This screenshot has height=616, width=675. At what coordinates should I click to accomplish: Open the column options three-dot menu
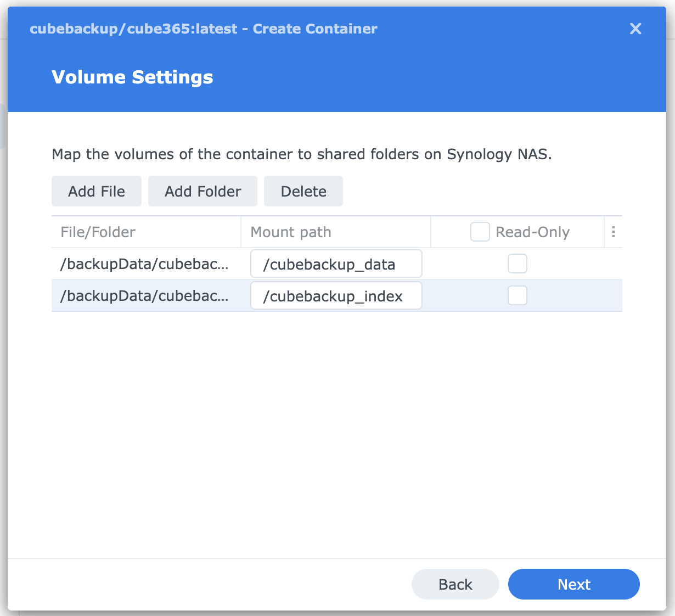tap(614, 232)
